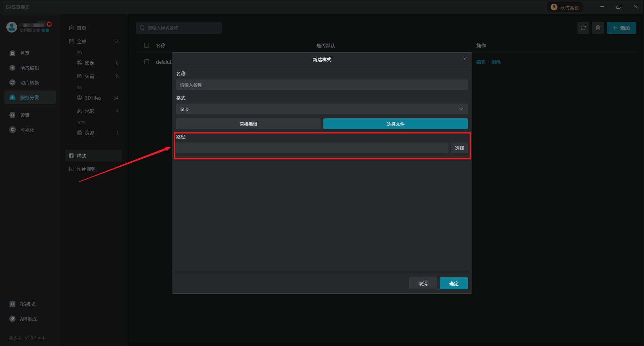Toggle the select-all checkbox in the table header
The width and height of the screenshot is (644, 346).
click(147, 45)
